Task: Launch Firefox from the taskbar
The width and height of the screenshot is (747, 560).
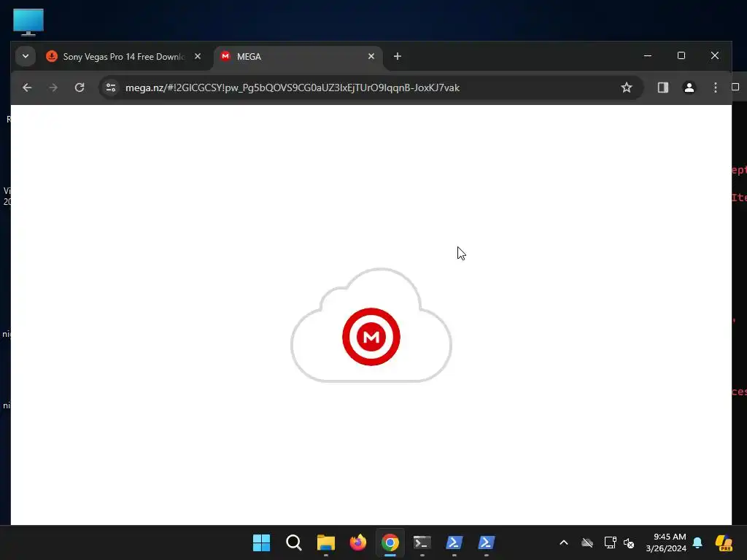Action: click(357, 542)
